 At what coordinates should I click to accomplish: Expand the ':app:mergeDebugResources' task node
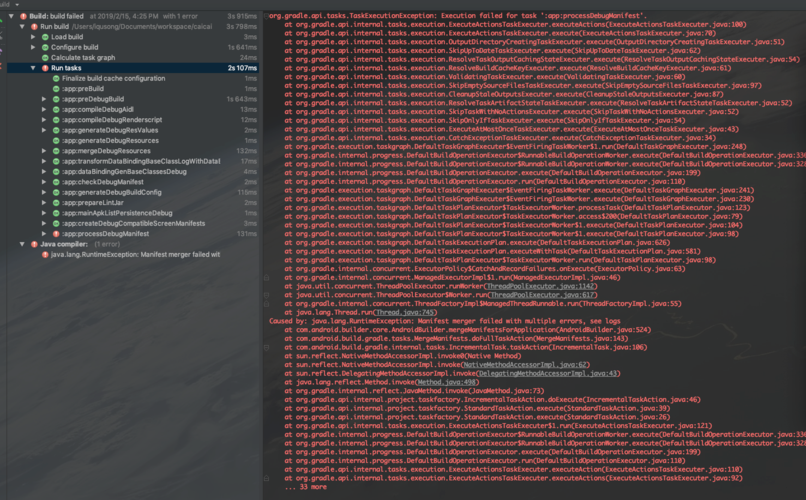44,151
